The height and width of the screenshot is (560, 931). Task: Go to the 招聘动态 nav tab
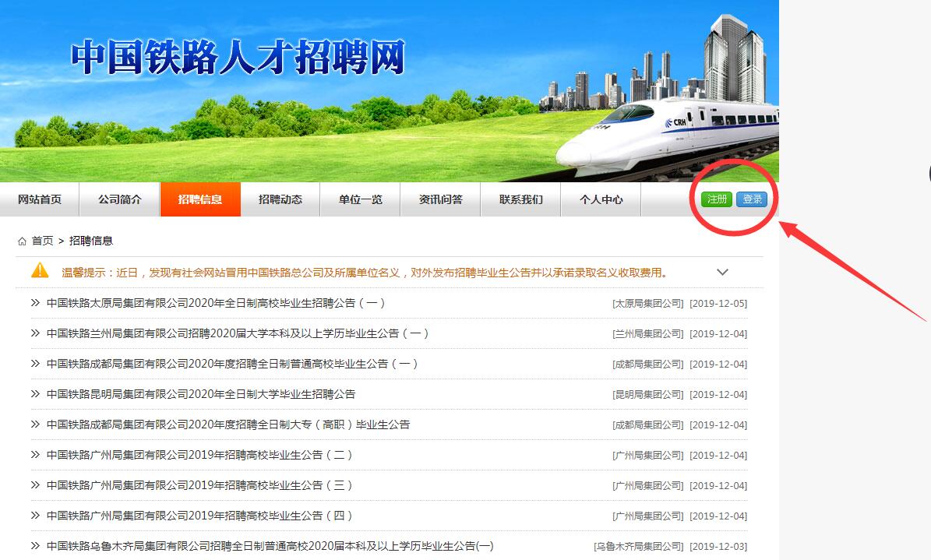(x=280, y=199)
